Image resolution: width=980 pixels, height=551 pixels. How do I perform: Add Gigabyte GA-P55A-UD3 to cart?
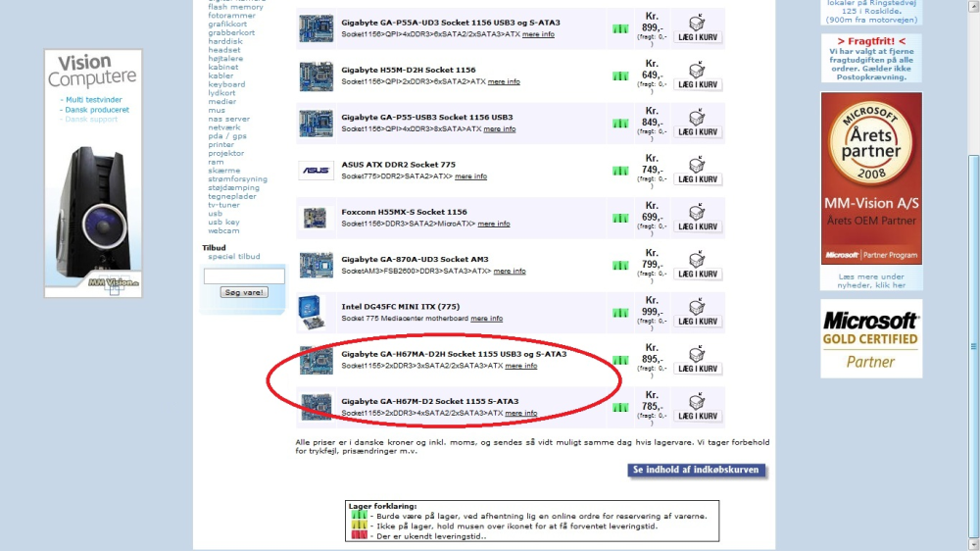(x=698, y=29)
